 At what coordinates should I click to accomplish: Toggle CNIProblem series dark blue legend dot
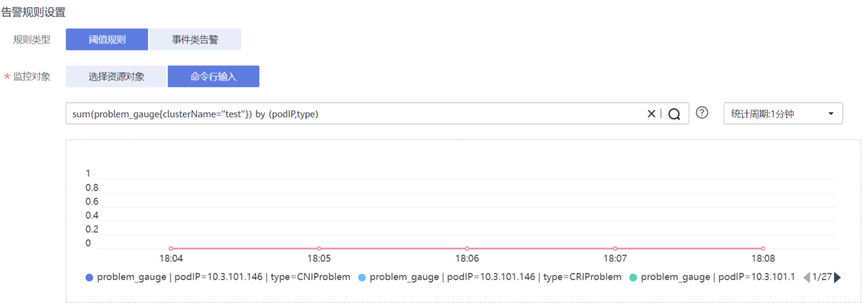point(89,278)
